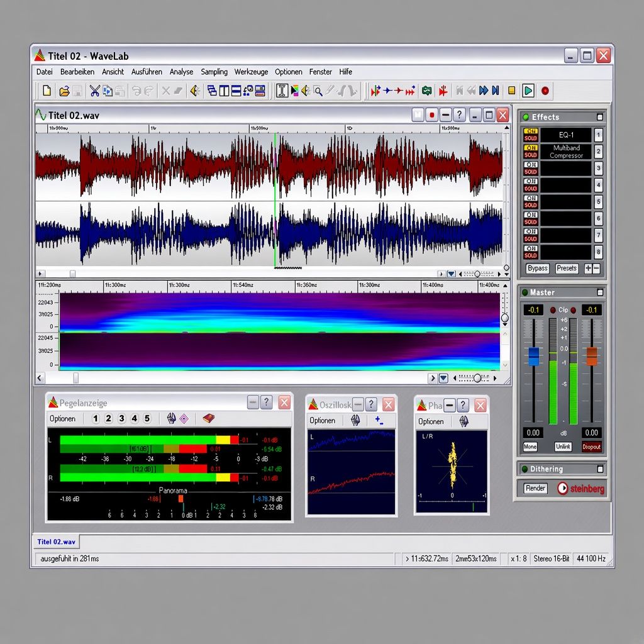This screenshot has width=644, height=644.
Task: Stop playback with the yellow square
Action: click(512, 91)
